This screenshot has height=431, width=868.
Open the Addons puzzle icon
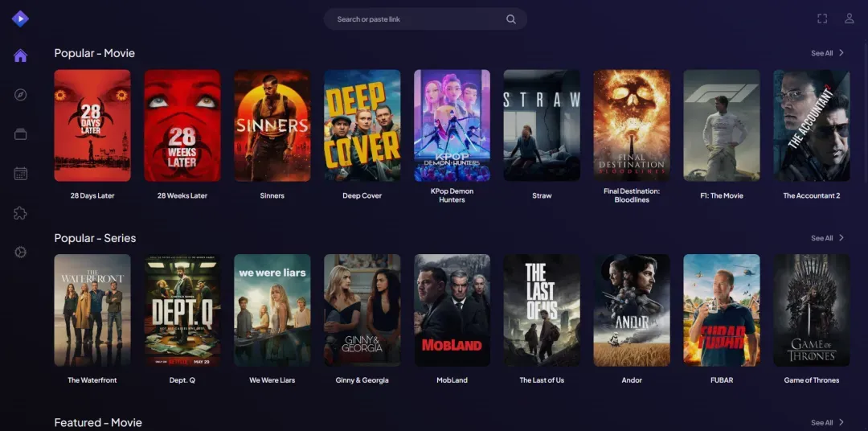pyautogui.click(x=20, y=213)
